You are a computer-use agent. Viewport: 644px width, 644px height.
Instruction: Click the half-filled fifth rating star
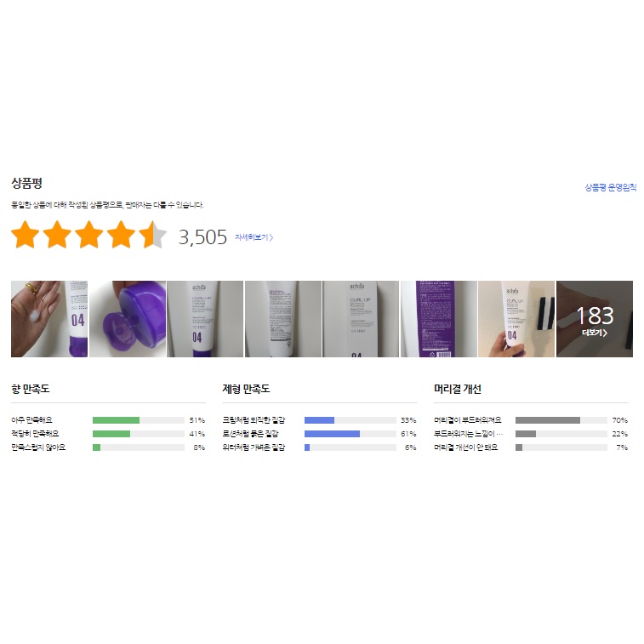pyautogui.click(x=152, y=235)
